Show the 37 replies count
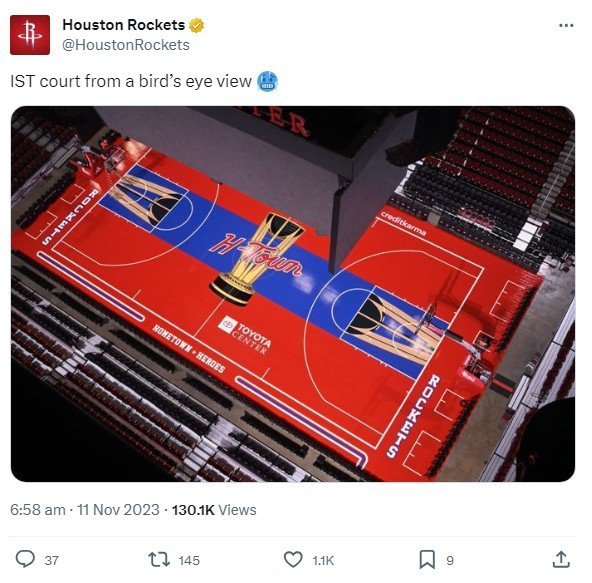 pos(52,560)
